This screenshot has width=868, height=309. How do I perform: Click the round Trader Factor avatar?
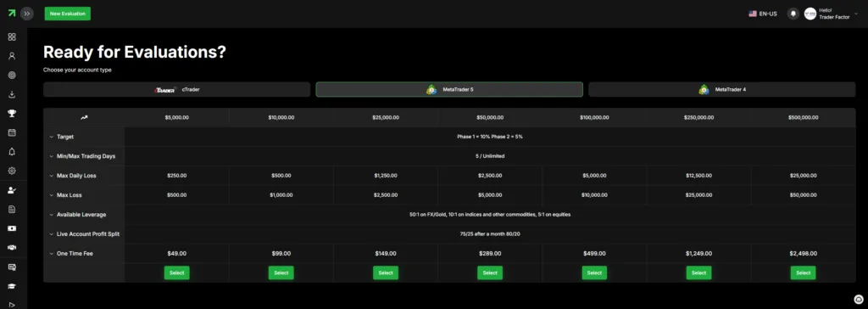[x=810, y=14]
